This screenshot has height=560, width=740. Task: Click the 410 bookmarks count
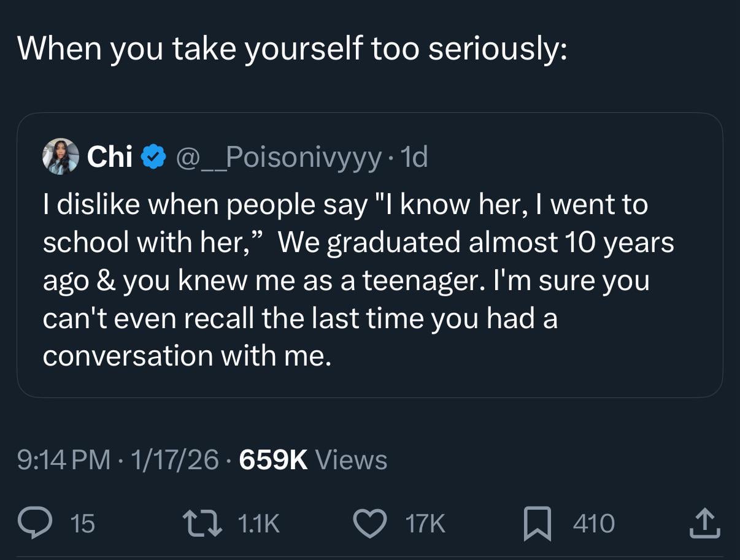[x=593, y=523]
